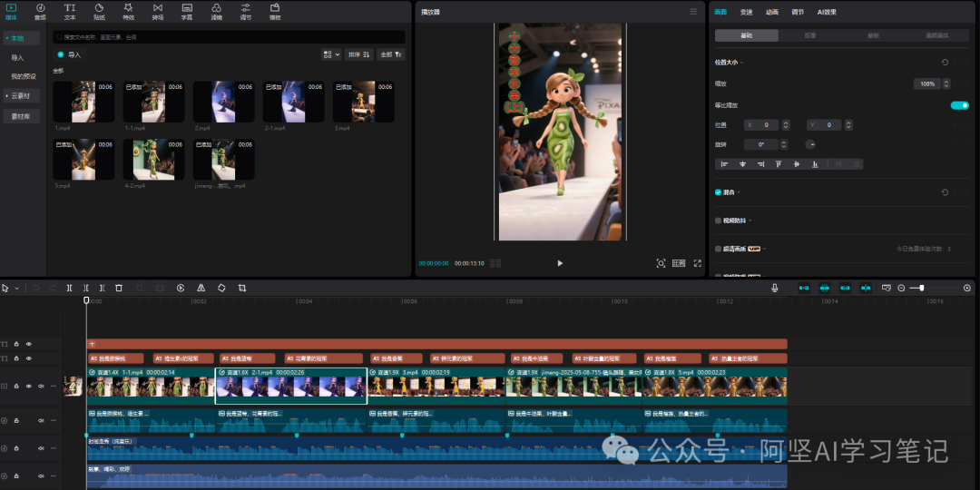Expand the 云素材 sidebar group
Screen dimensions: 980x490
tap(7, 96)
